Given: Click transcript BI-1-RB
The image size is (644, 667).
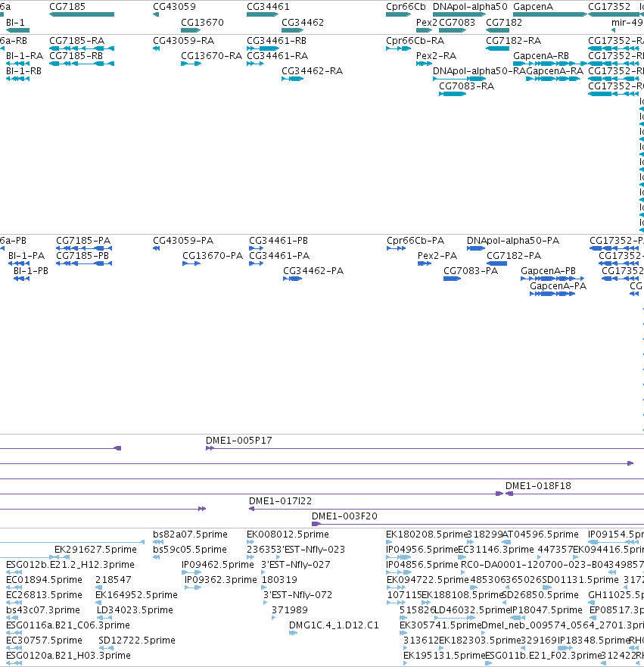Looking at the screenshot, I should click(23, 71).
